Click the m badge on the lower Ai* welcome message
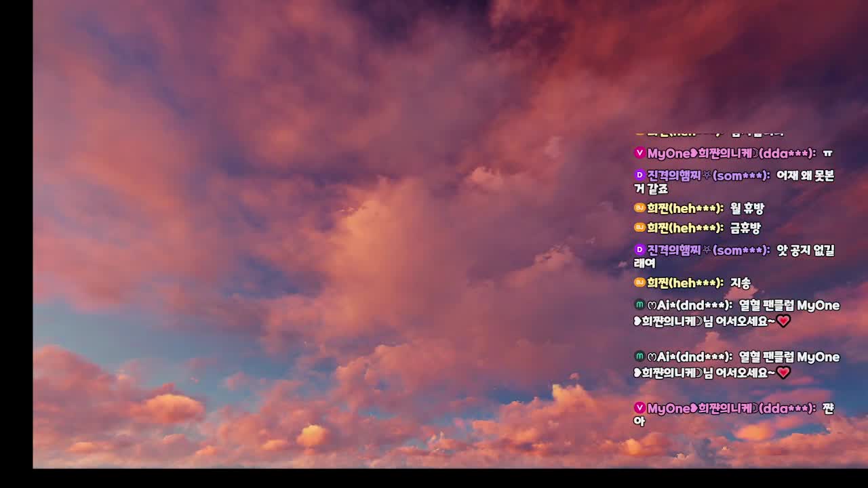This screenshot has width=868, height=488. (x=639, y=357)
